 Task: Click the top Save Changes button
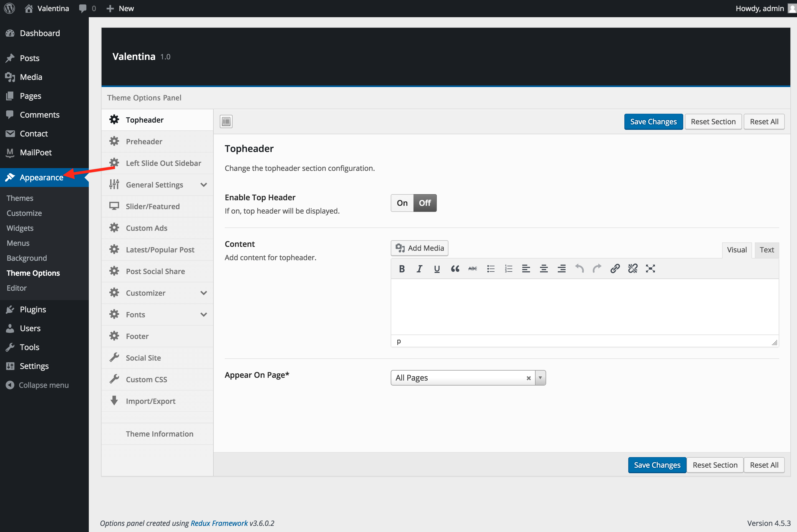point(654,121)
